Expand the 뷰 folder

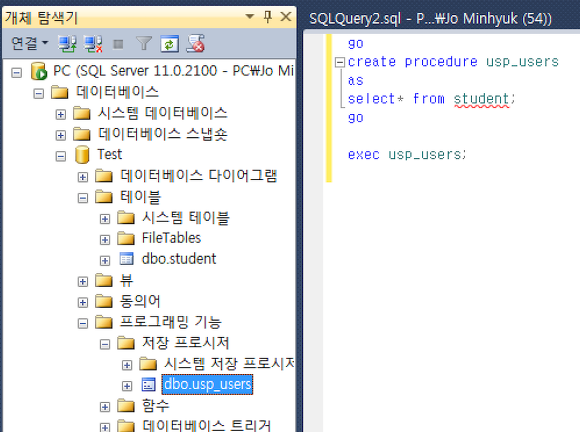tap(83, 281)
